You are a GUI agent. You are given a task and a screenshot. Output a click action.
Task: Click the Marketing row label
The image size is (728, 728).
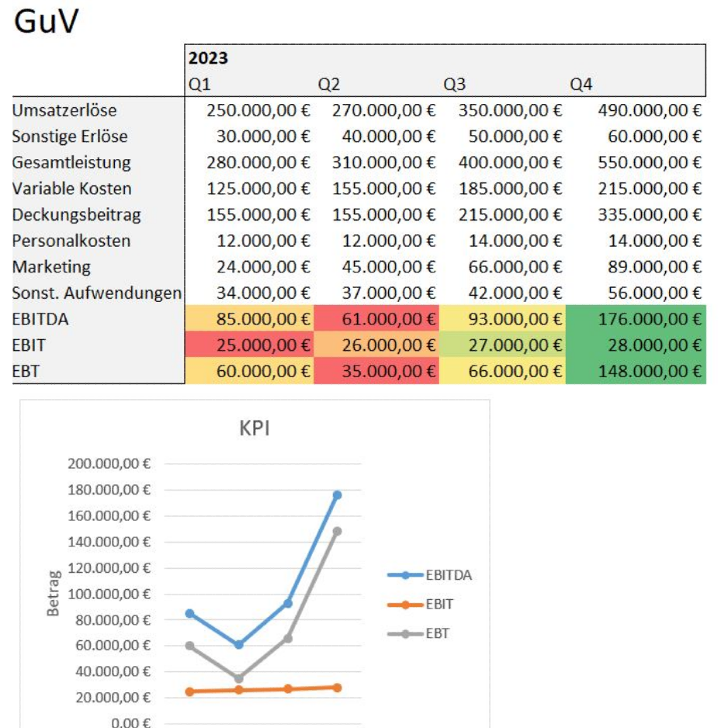[51, 267]
